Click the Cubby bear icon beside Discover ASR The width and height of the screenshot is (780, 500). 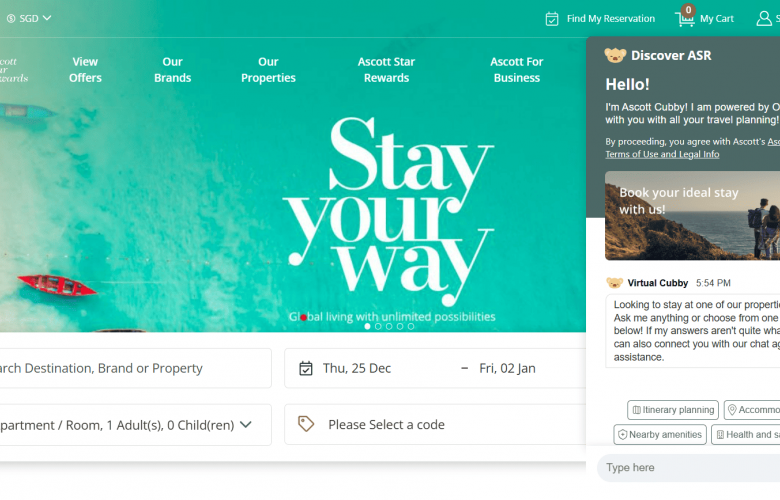point(615,55)
